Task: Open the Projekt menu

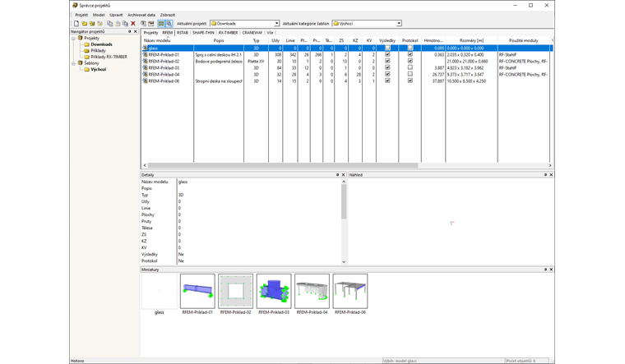Action: click(x=81, y=15)
